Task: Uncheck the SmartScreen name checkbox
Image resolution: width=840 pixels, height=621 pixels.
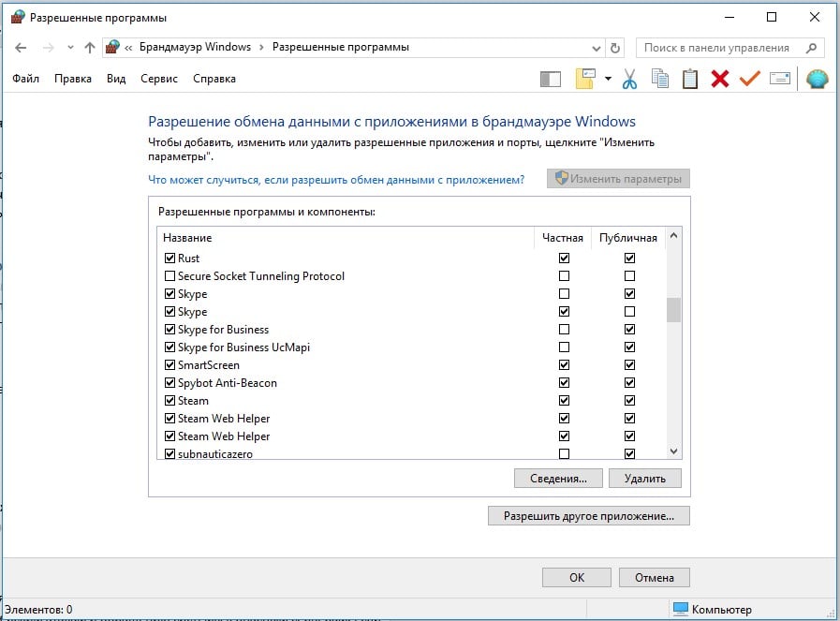Action: click(169, 365)
